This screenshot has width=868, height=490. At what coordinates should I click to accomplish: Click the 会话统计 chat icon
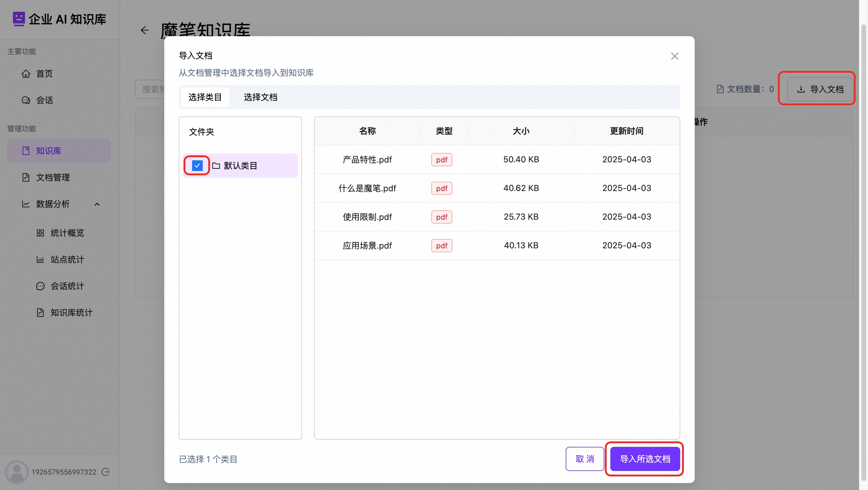(40, 286)
